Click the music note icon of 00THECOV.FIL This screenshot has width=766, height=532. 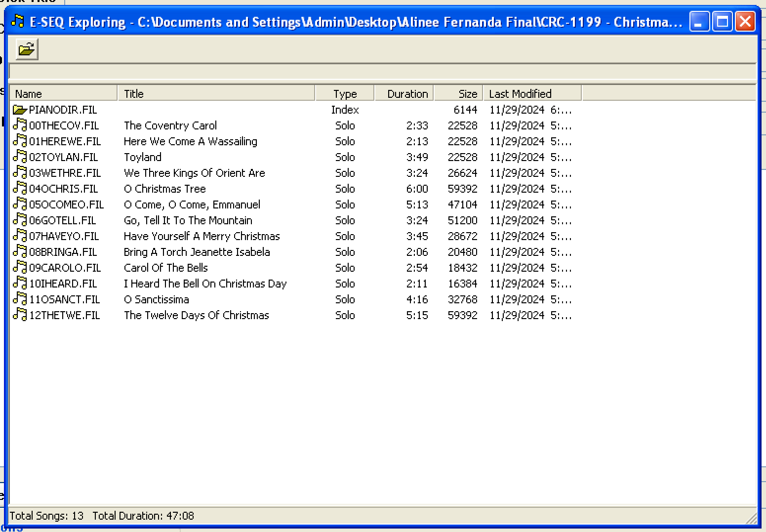pyautogui.click(x=20, y=125)
